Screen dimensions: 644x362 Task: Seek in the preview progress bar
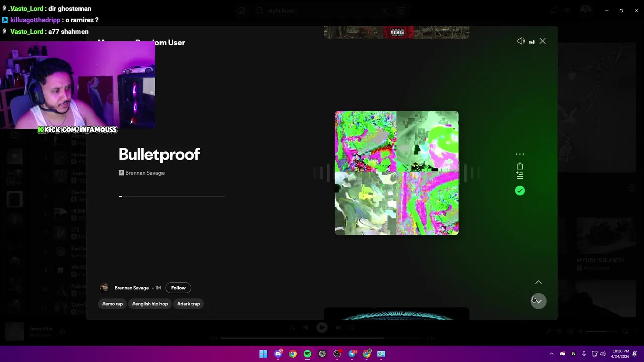point(172,196)
